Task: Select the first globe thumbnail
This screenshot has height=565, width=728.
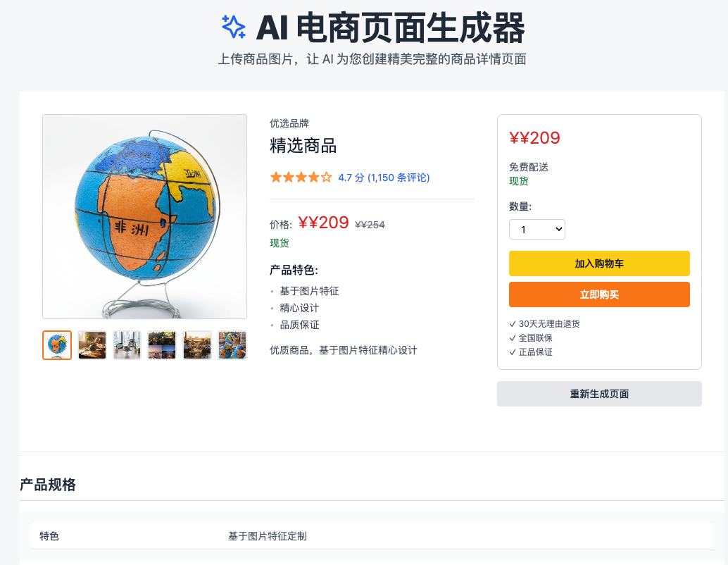Action: (57, 345)
